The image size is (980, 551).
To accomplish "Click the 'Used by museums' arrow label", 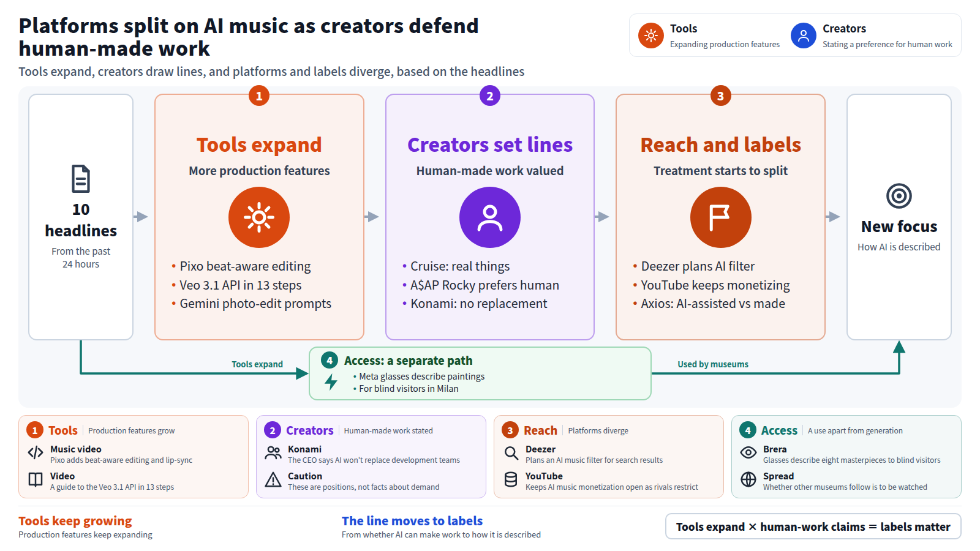I will [x=713, y=364].
